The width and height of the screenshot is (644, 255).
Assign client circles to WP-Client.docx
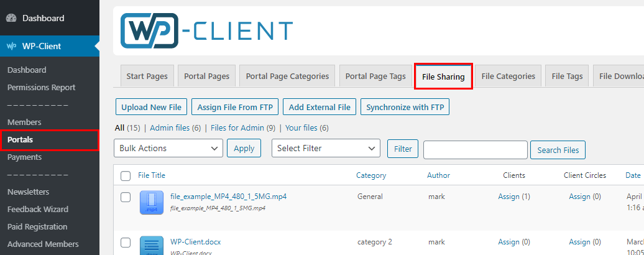[x=579, y=242]
